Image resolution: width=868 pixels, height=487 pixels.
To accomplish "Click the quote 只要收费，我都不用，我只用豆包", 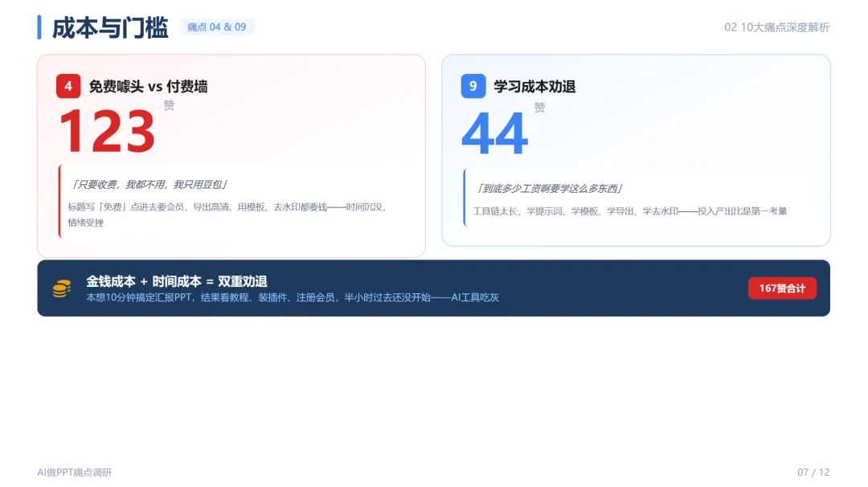I will (x=149, y=185).
